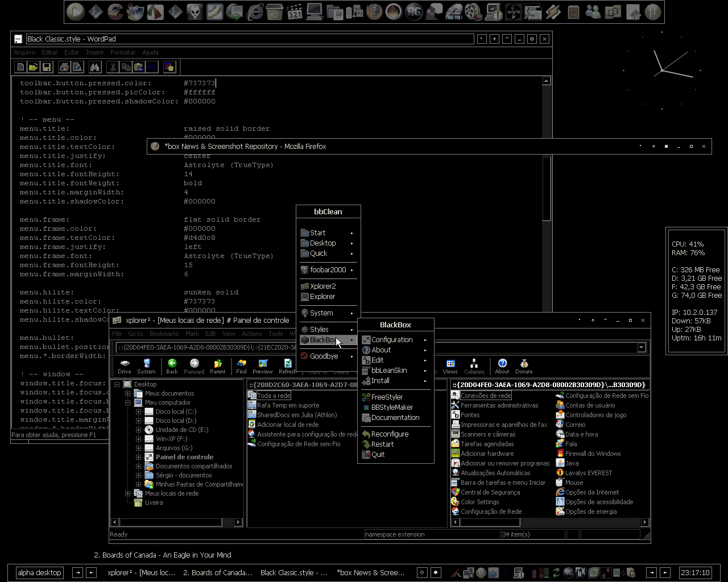Click the Preview icon in xplorer² toolbar
The image size is (728, 582).
[x=263, y=367]
